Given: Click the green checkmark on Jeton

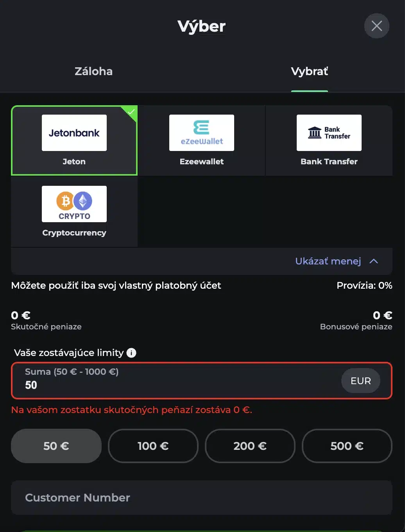Looking at the screenshot, I should tap(132, 111).
